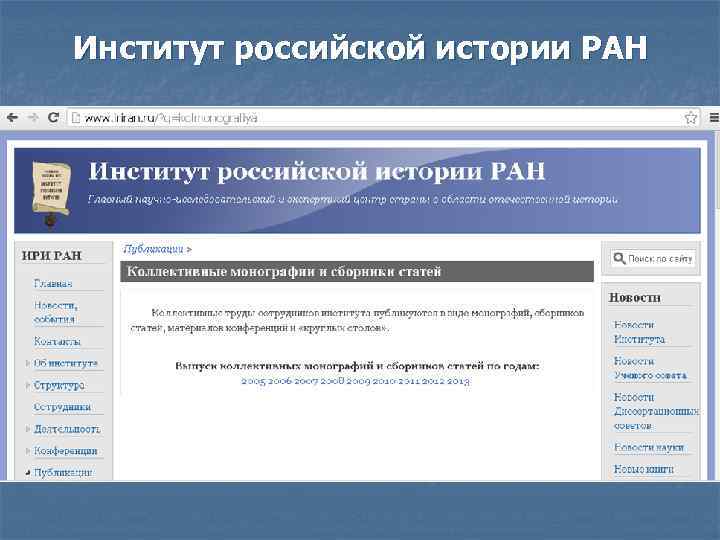This screenshot has width=720, height=540.
Task: Open the 2006 publications year link
Action: (x=280, y=381)
